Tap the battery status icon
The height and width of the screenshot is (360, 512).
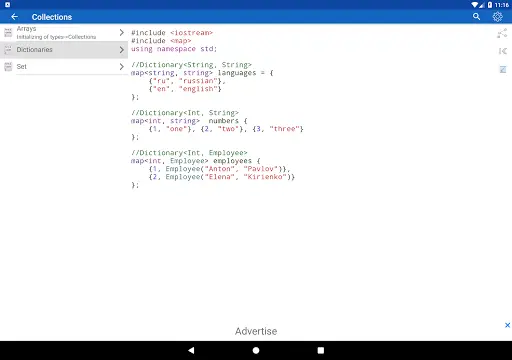490,5
